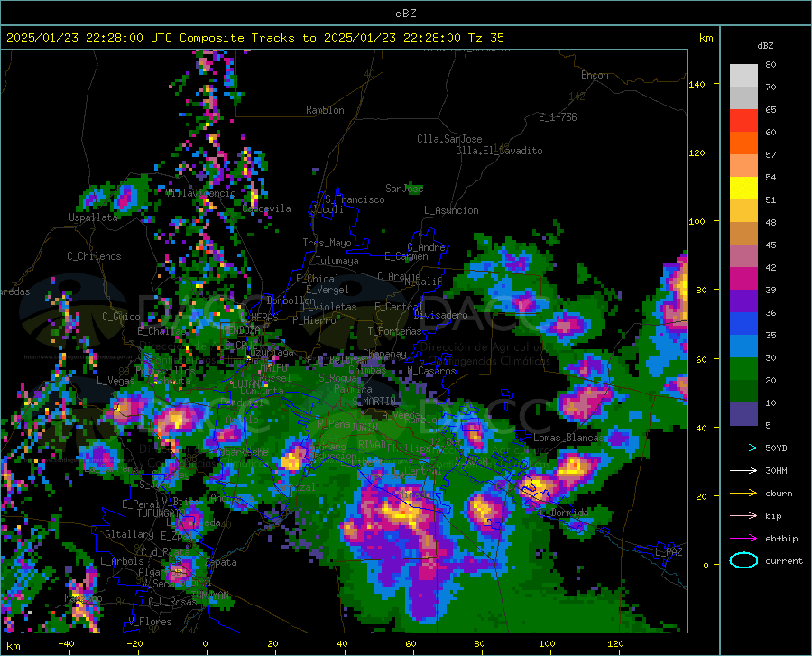The width and height of the screenshot is (812, 656).
Task: Select the light orange 54-57 dBZ swatch
Action: [743, 166]
